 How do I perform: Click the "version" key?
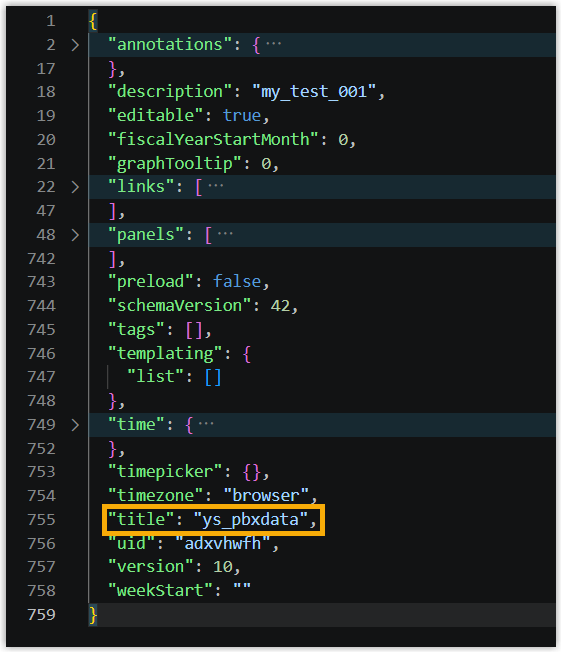pos(151,567)
